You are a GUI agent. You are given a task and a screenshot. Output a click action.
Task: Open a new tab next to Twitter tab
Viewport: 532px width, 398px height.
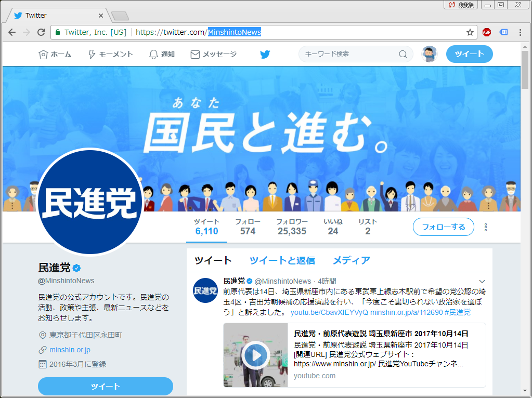click(x=120, y=16)
